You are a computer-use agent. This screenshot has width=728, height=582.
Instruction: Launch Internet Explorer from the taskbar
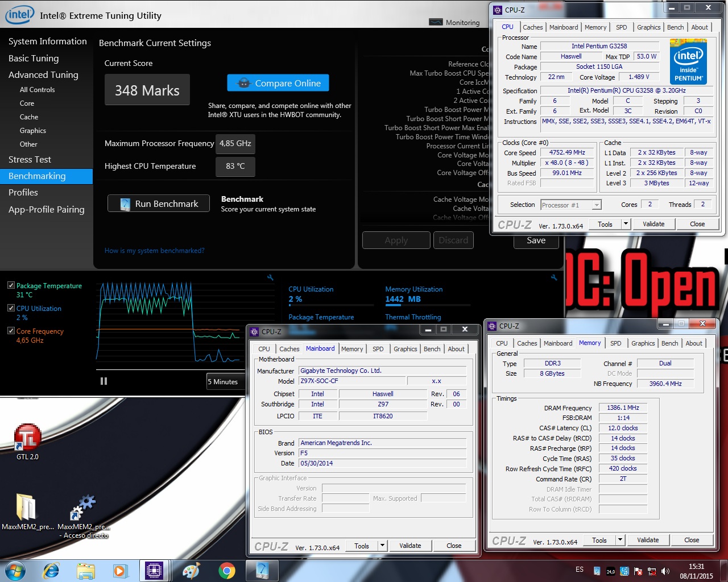[x=51, y=570]
